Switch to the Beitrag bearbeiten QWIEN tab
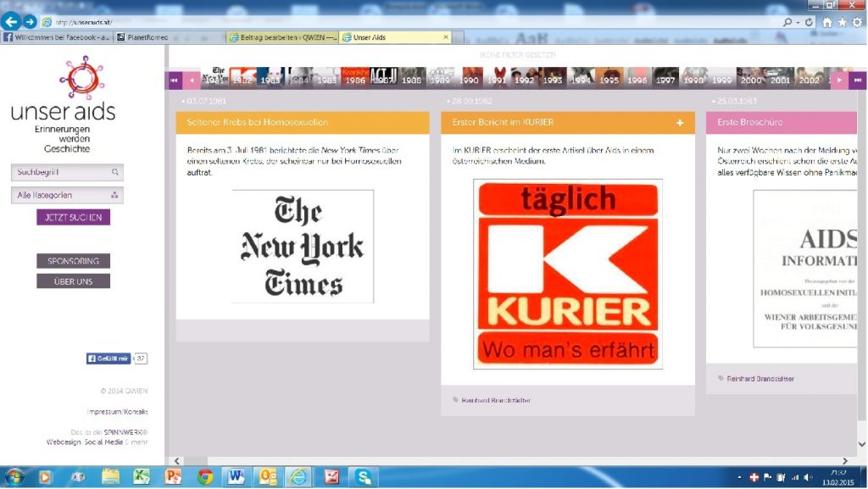The height and width of the screenshot is (489, 868). [x=282, y=37]
